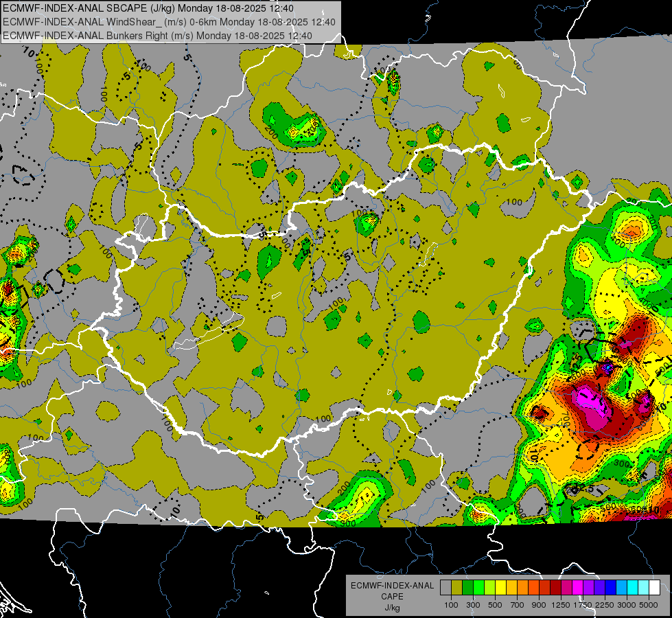The width and height of the screenshot is (672, 618).
Task: Click the 5000 tick label on the legend
Action: tap(649, 605)
